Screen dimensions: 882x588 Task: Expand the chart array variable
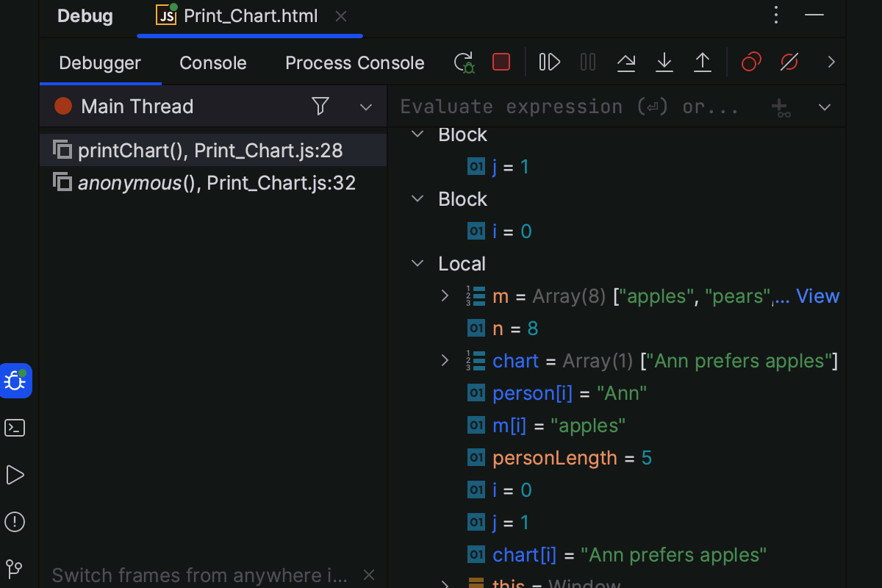click(445, 360)
